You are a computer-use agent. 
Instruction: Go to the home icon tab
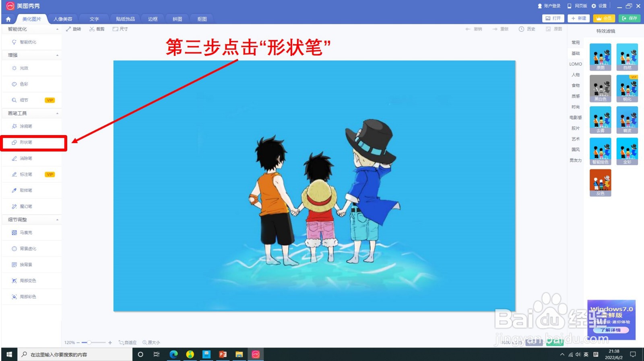tap(8, 19)
